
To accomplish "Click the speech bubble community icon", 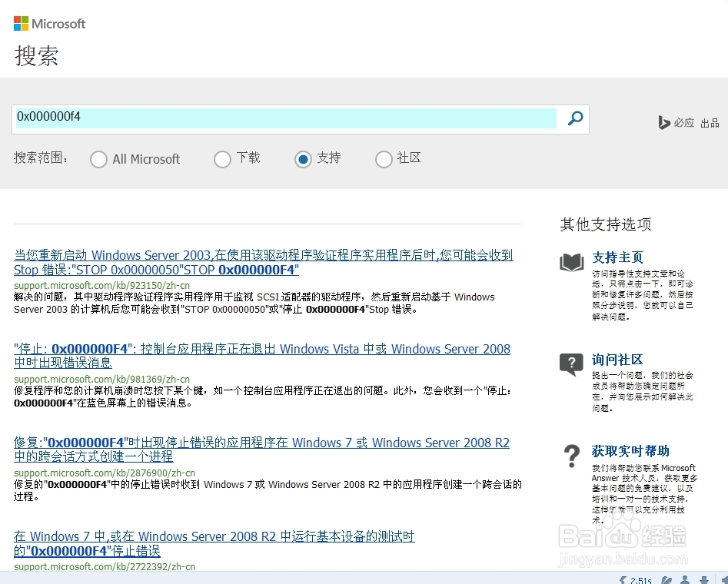I will coord(571,364).
